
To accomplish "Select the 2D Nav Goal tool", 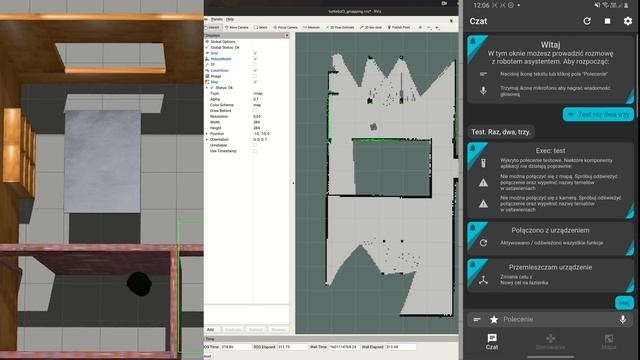I will click(371, 27).
